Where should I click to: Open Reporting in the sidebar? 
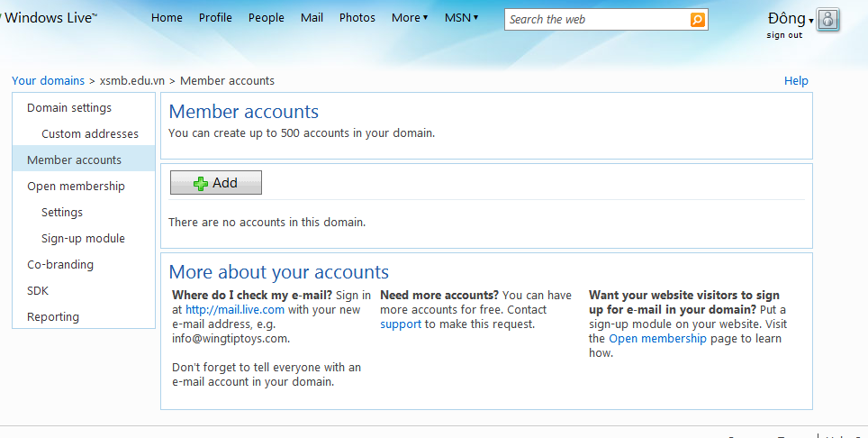(x=53, y=317)
